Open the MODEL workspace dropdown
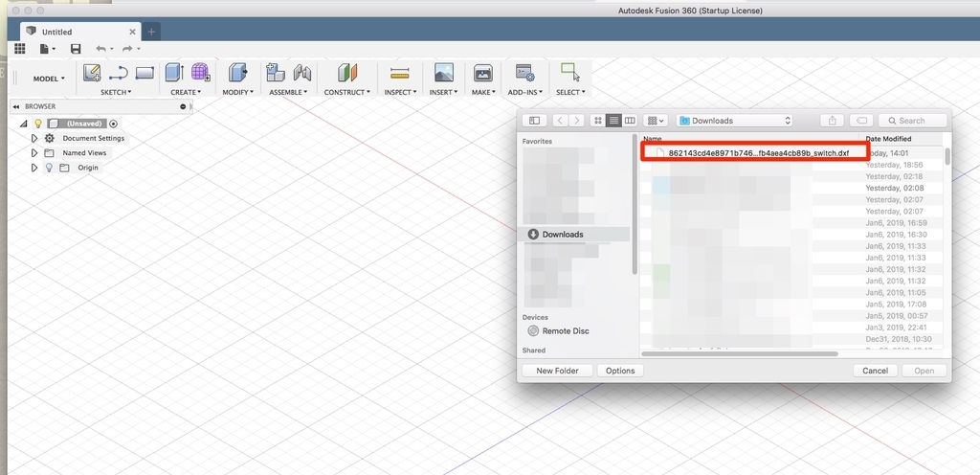 49,79
